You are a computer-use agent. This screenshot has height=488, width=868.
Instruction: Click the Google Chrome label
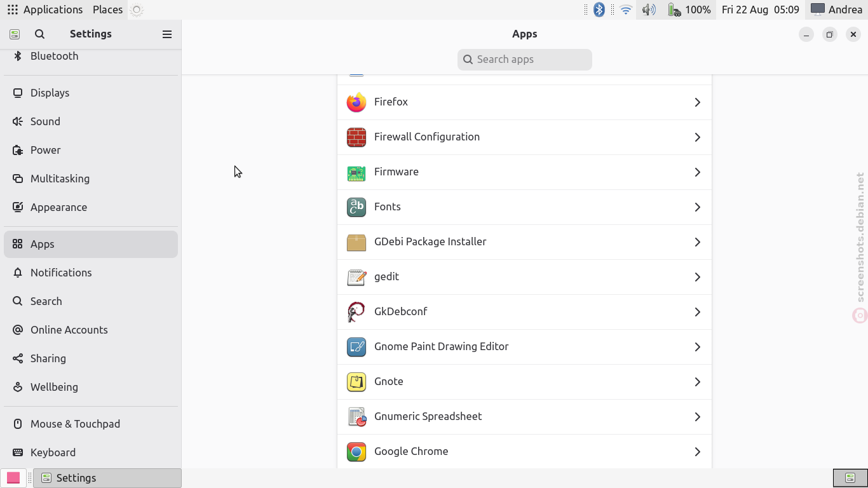coord(411,452)
